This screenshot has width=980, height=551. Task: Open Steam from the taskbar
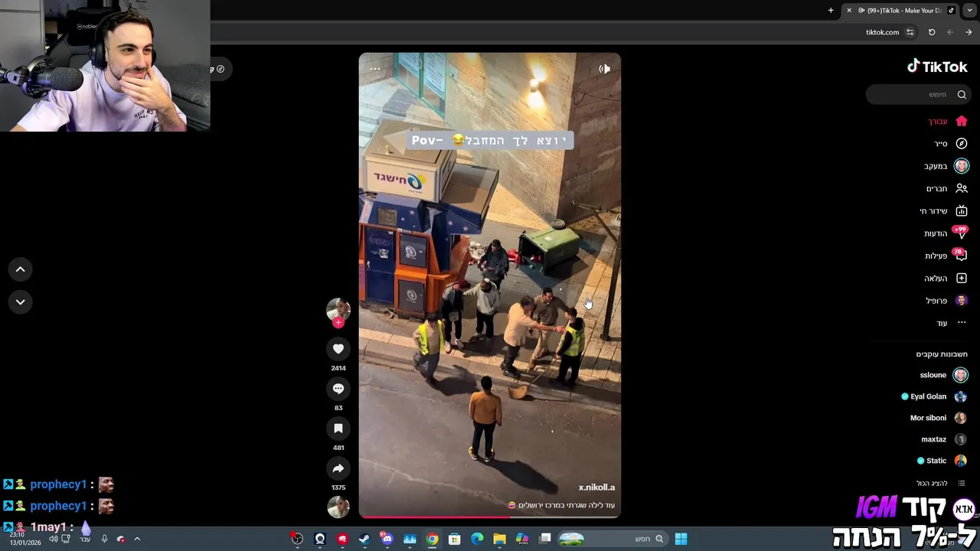click(364, 539)
